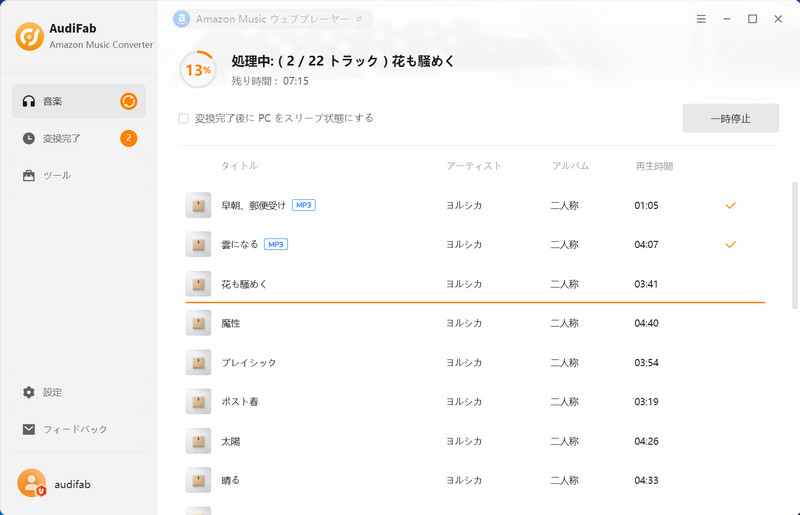Click the 処理中 header status text

tap(343, 61)
